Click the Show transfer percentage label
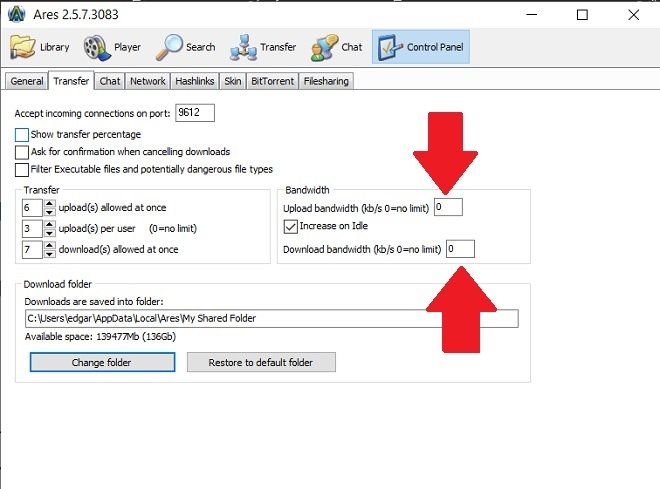The height and width of the screenshot is (489, 660). click(86, 135)
